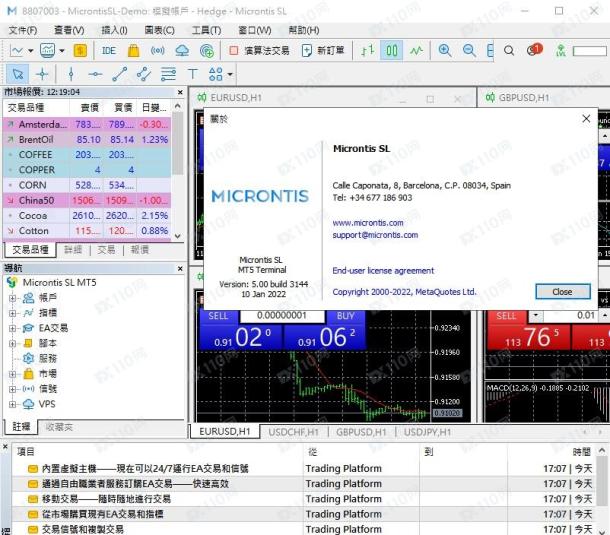Select the cursor arrow tool
This screenshot has width=610, height=535.
tap(18, 74)
